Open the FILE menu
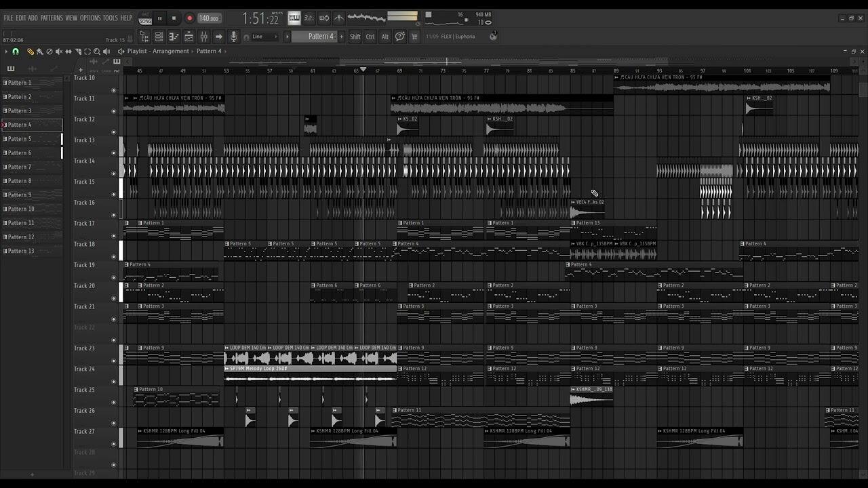 click(8, 18)
